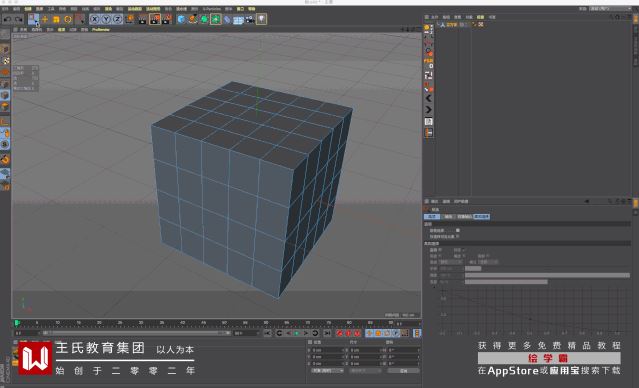Viewport: 639px width, 388px height.
Task: Click the right arrow icon in side palette
Action: [x=428, y=110]
